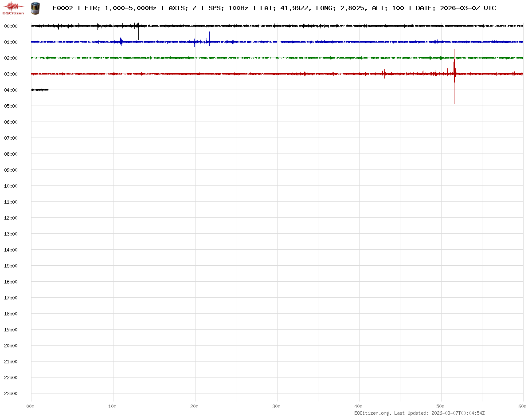
Task: Select the 00:00 hour row label
Action: click(11, 26)
